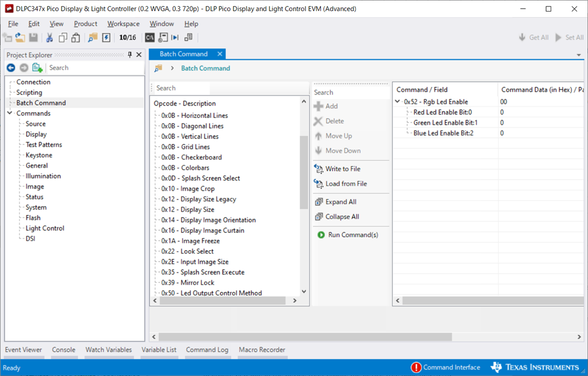588x376 pixels.
Task: Open the C:\ console toolbar icon
Action: coord(150,37)
